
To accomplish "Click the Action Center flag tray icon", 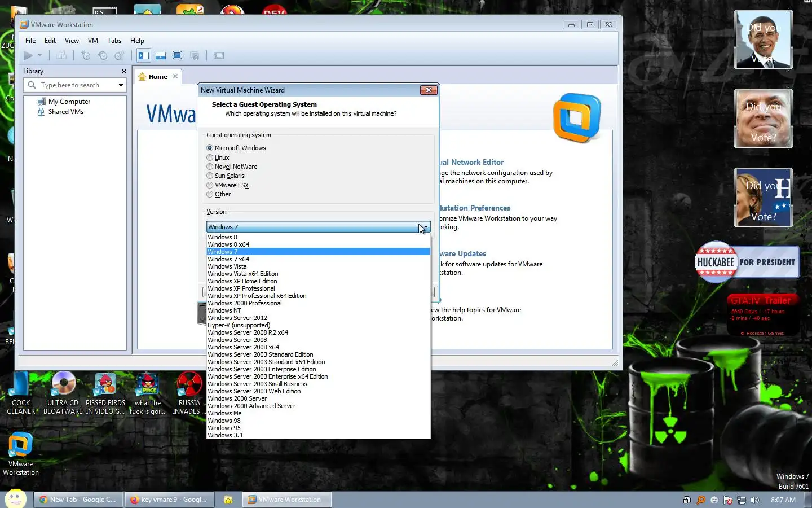I will pos(728,500).
